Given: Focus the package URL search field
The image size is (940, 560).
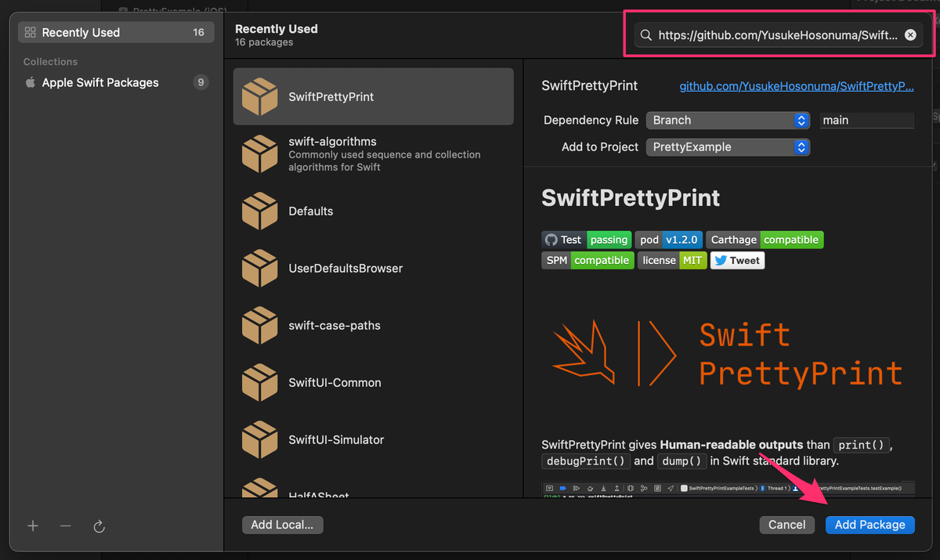Looking at the screenshot, I should point(778,35).
